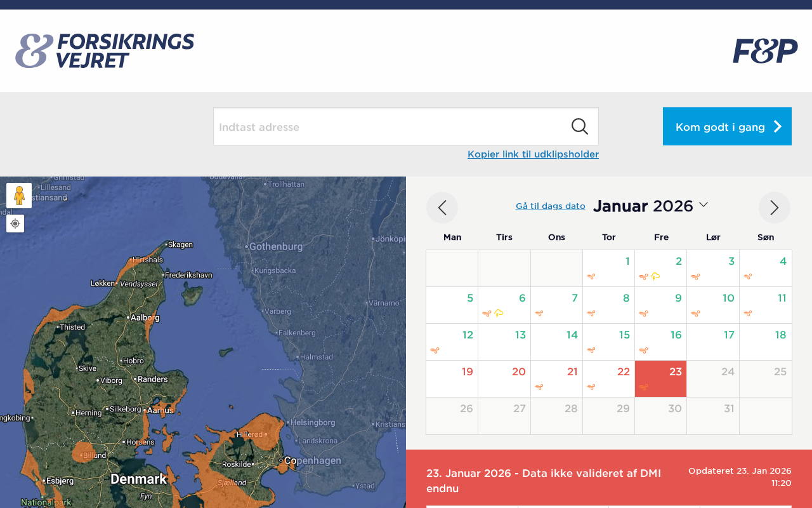This screenshot has width=812, height=508.
Task: Open Street View pegman control
Action: point(19,196)
